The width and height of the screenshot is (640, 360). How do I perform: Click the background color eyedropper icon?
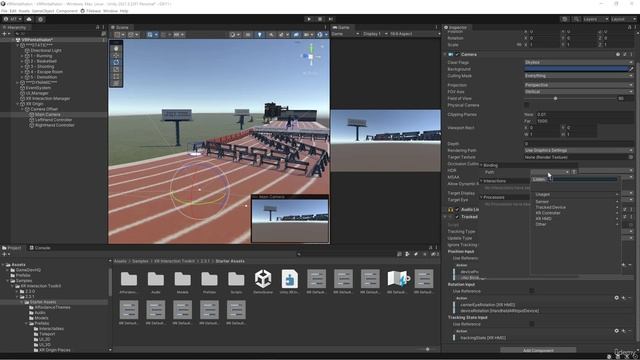click(631, 69)
